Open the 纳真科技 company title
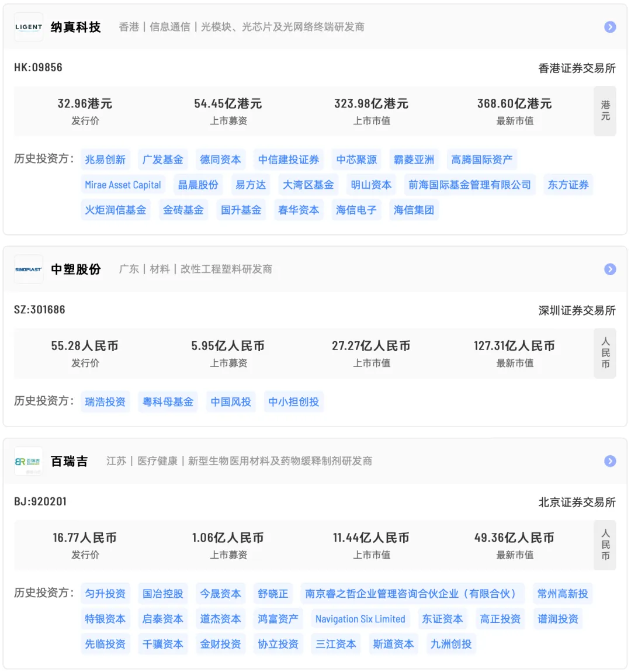631x672 pixels. tap(76, 27)
